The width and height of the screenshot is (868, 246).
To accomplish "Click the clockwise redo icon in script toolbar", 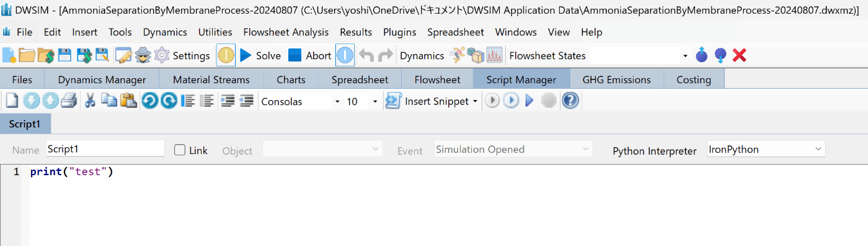I will 169,101.
